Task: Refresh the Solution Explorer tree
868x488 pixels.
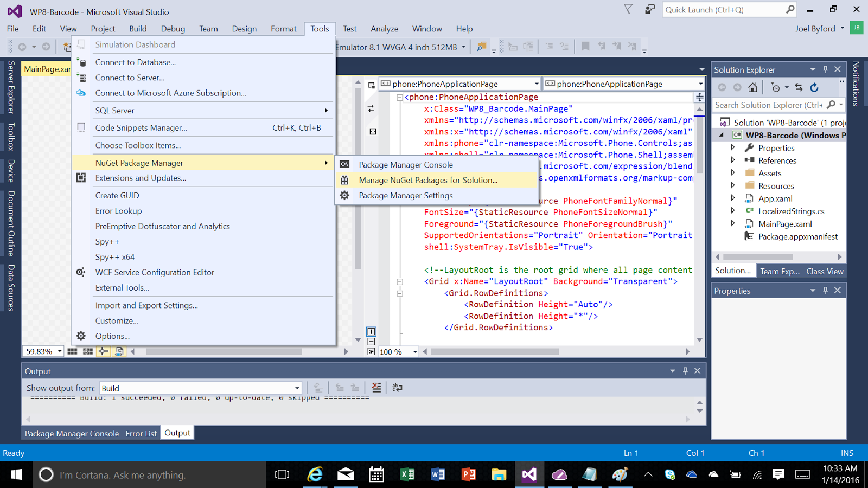Action: 814,87
